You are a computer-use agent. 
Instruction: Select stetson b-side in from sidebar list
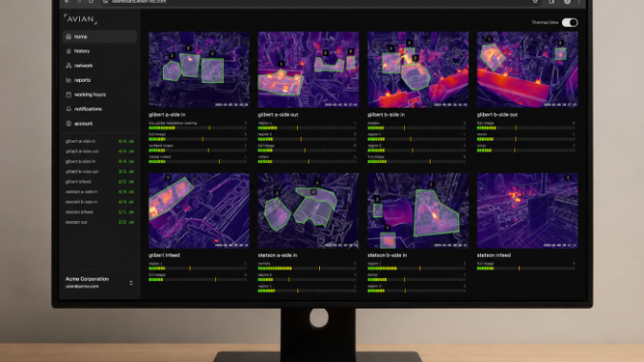(x=81, y=202)
